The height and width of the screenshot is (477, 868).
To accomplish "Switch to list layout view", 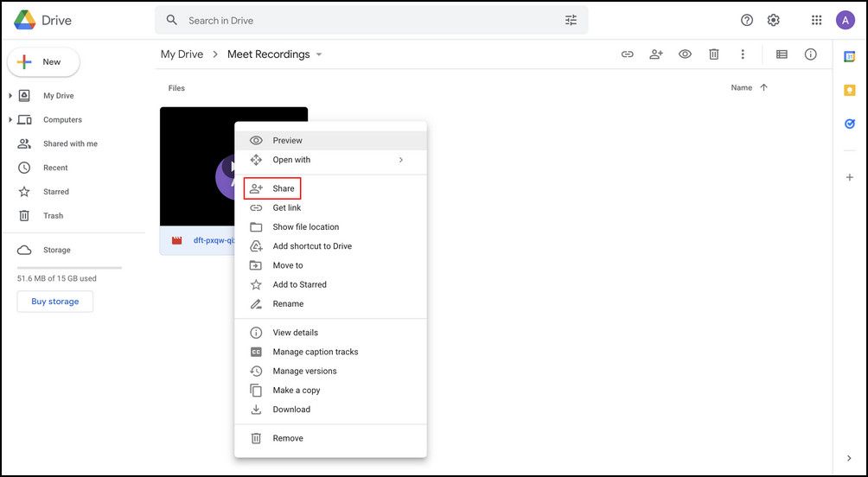I will coord(782,54).
